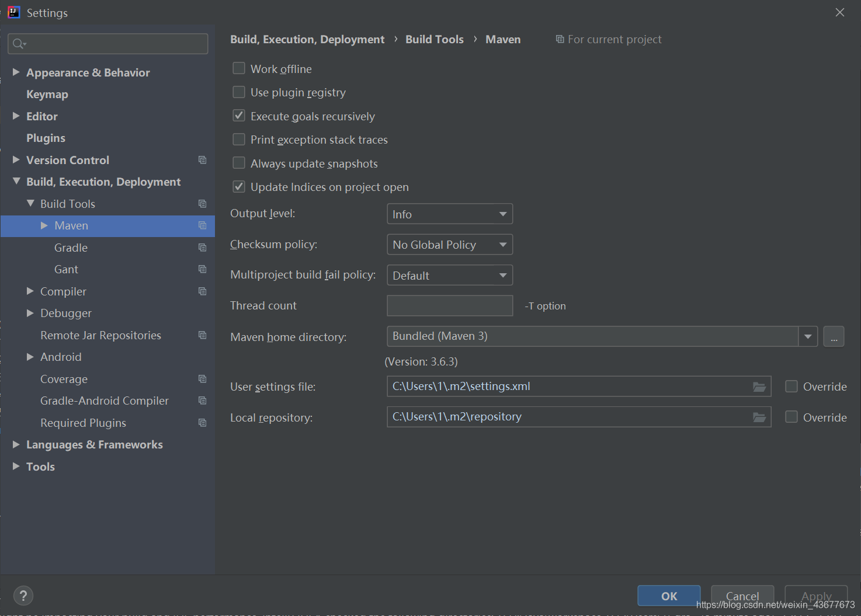Click OK to confirm settings

(x=669, y=596)
